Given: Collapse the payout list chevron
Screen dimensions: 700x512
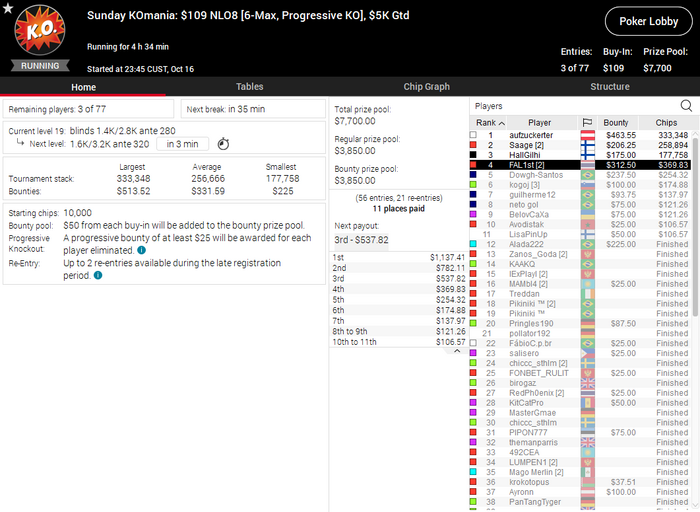Looking at the screenshot, I should pyautogui.click(x=457, y=351).
